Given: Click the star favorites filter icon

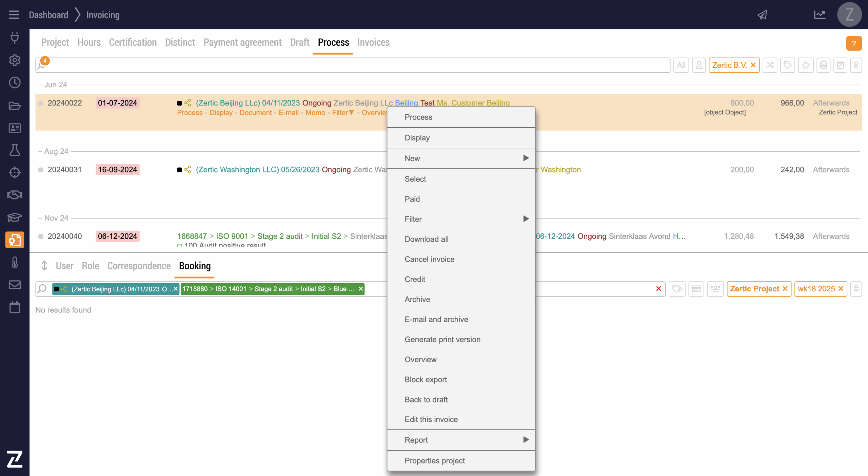Looking at the screenshot, I should pyautogui.click(x=806, y=65).
